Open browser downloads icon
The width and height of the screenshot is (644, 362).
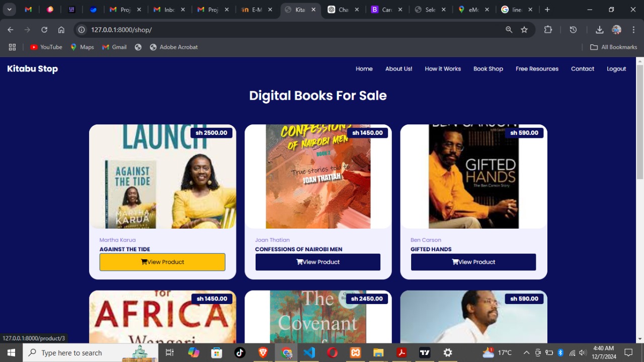point(599,30)
